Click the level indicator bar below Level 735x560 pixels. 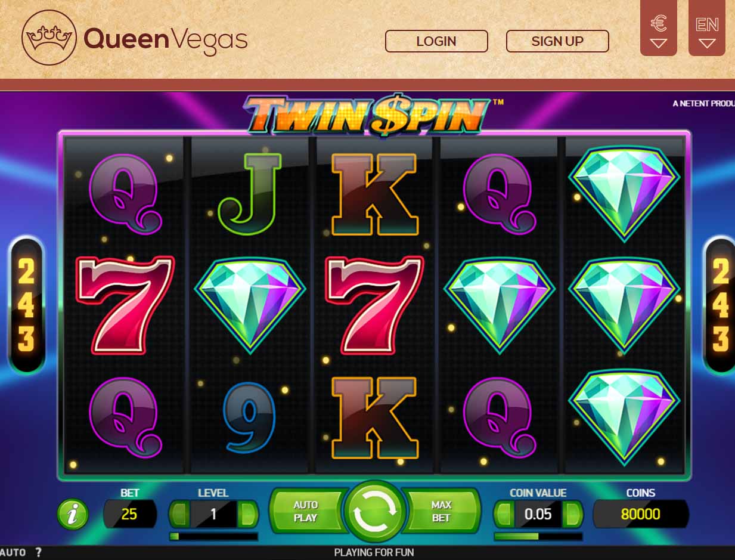point(213,536)
